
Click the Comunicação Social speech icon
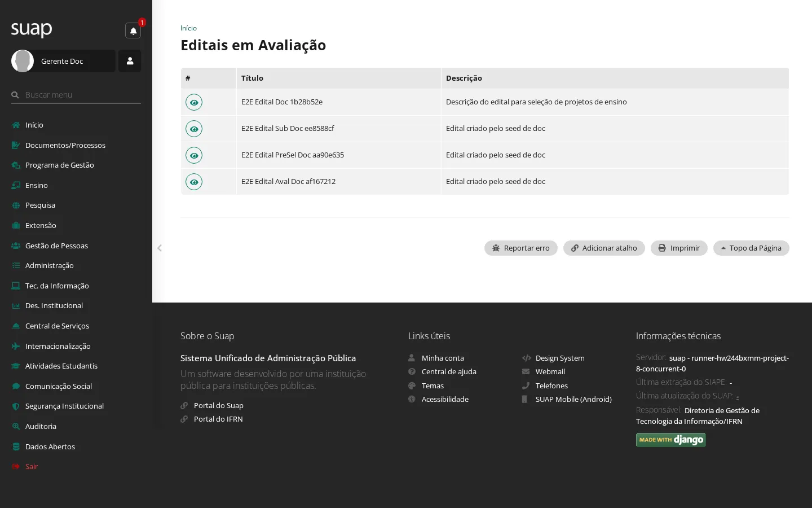[x=16, y=386]
